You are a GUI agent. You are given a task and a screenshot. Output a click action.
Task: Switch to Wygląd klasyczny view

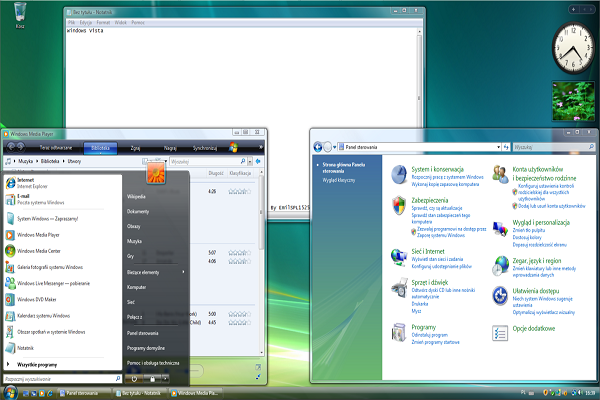coord(339,180)
